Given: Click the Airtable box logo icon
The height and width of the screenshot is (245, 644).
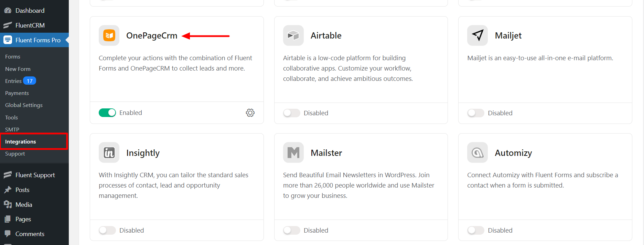Looking at the screenshot, I should coord(293,35).
